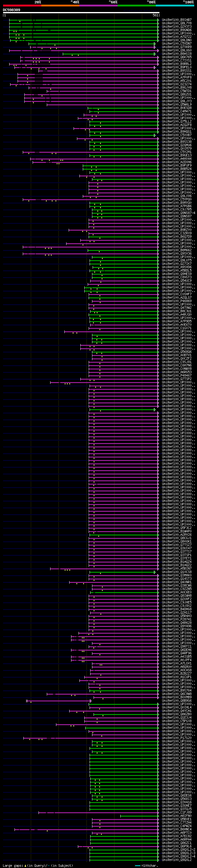
Task: Select hit label UniRef100_C5YDN7
Action: 177,43
